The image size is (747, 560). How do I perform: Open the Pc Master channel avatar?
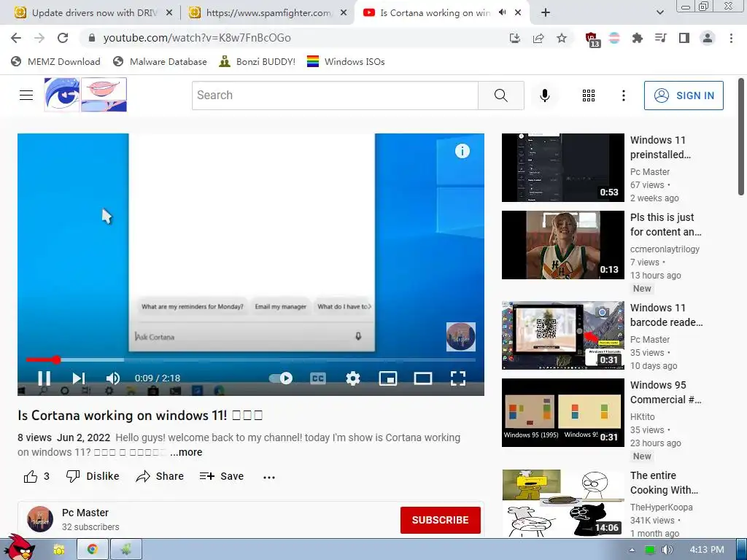pyautogui.click(x=40, y=519)
